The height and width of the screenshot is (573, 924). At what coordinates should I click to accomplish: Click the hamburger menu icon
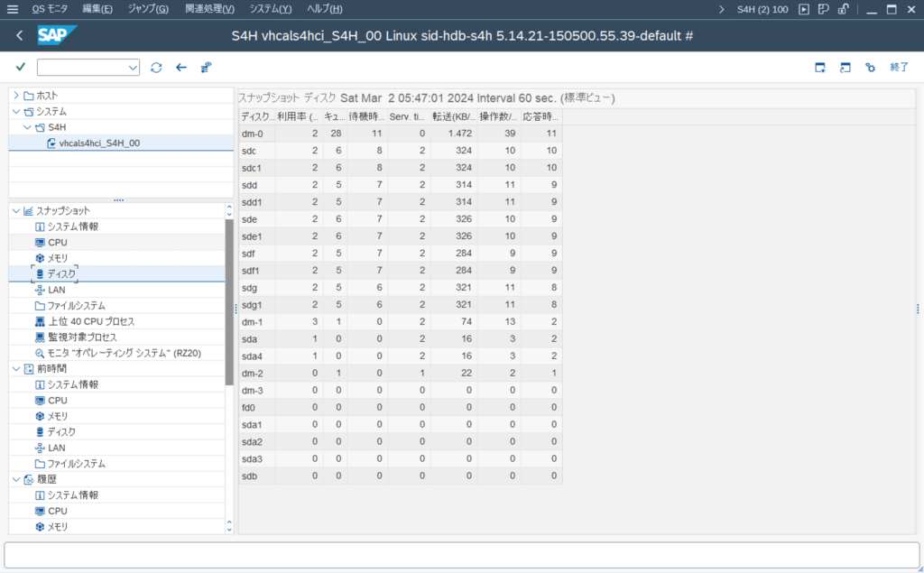click(x=13, y=9)
